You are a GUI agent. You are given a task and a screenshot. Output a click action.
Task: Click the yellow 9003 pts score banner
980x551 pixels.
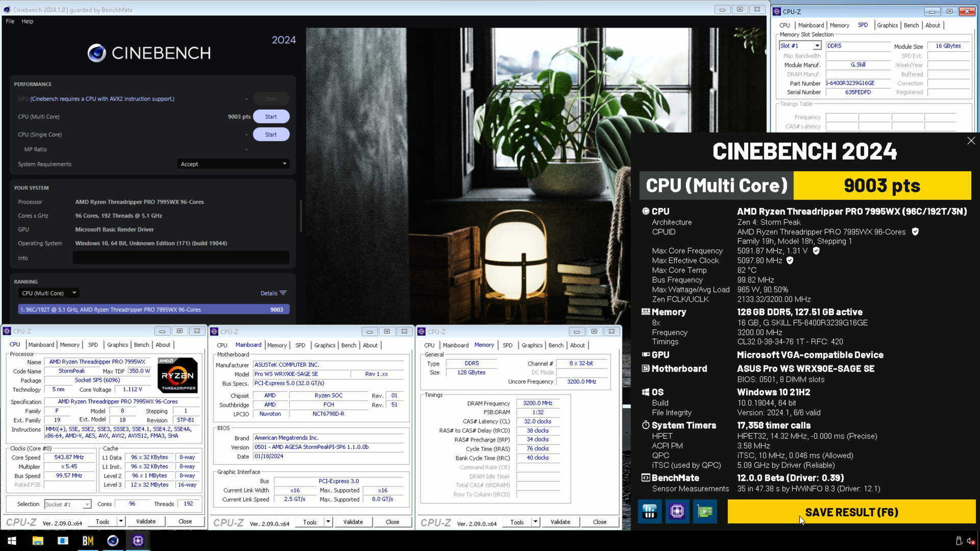click(882, 186)
